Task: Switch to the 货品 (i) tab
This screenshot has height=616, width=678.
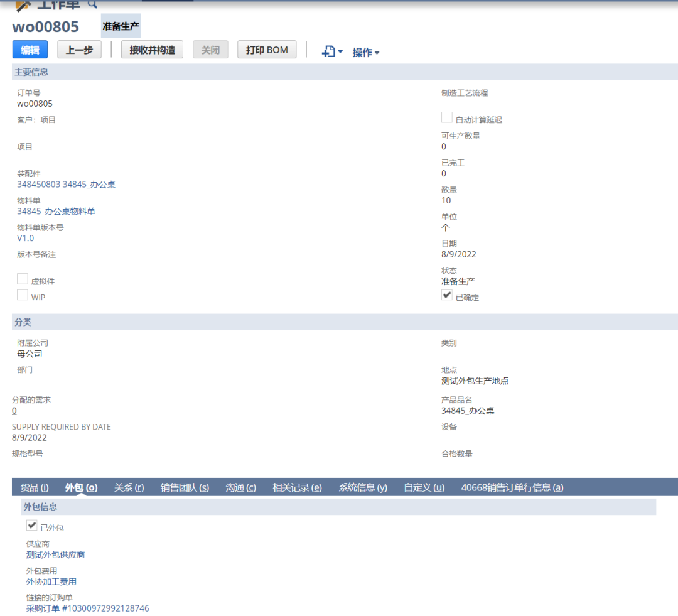Action: pos(35,487)
